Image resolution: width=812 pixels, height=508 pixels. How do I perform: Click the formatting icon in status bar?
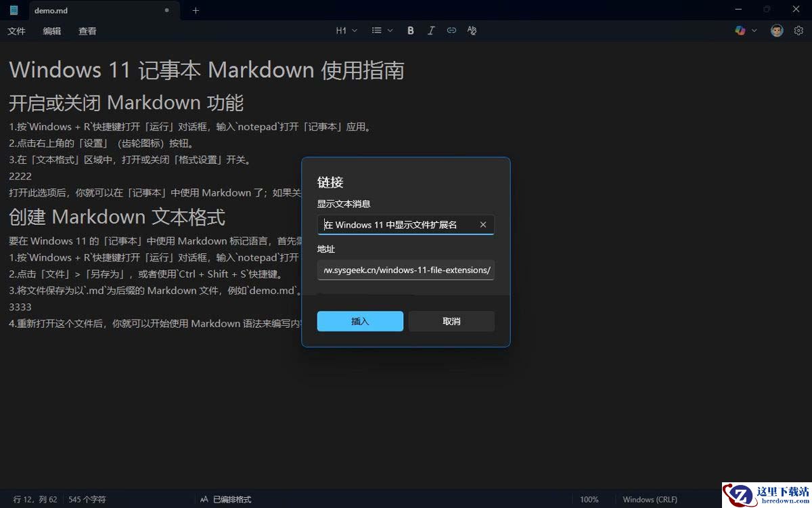(x=204, y=499)
